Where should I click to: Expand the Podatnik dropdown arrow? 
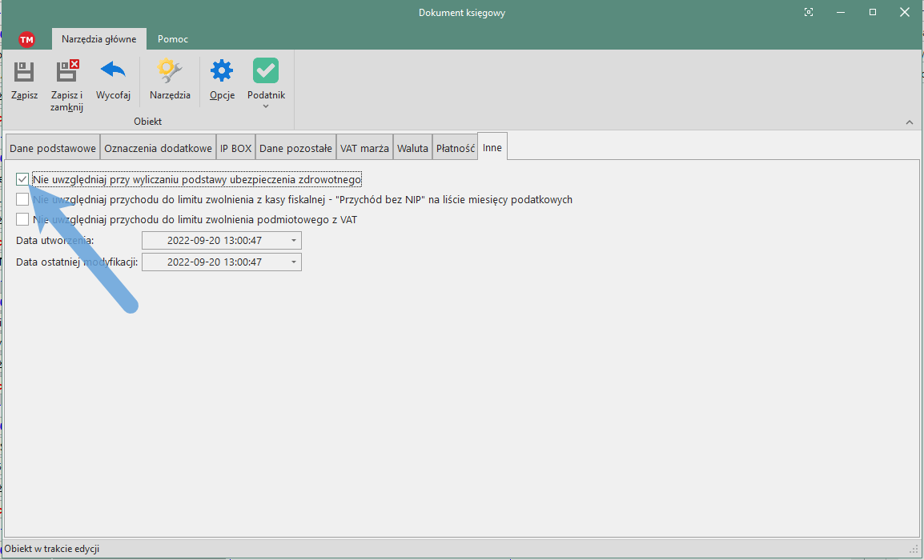(266, 106)
